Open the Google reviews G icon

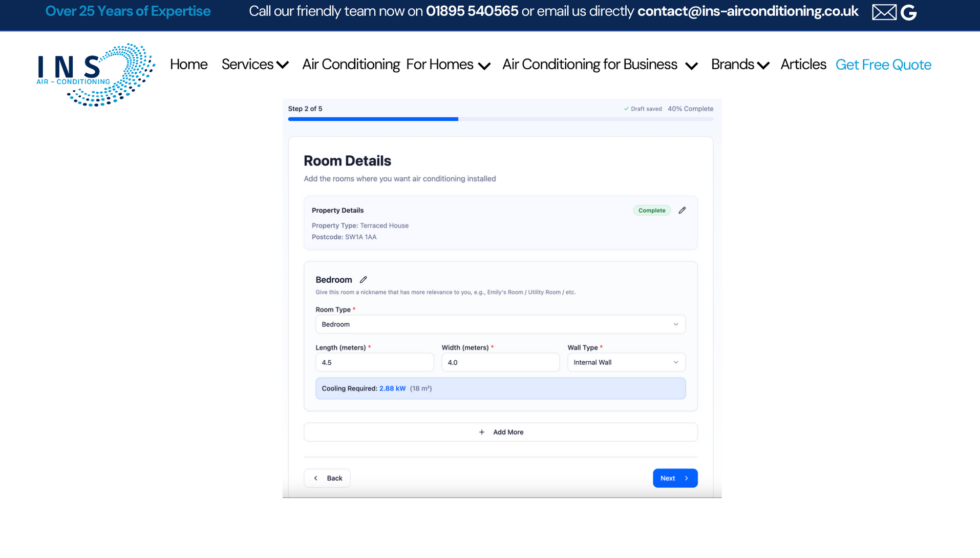tap(908, 12)
